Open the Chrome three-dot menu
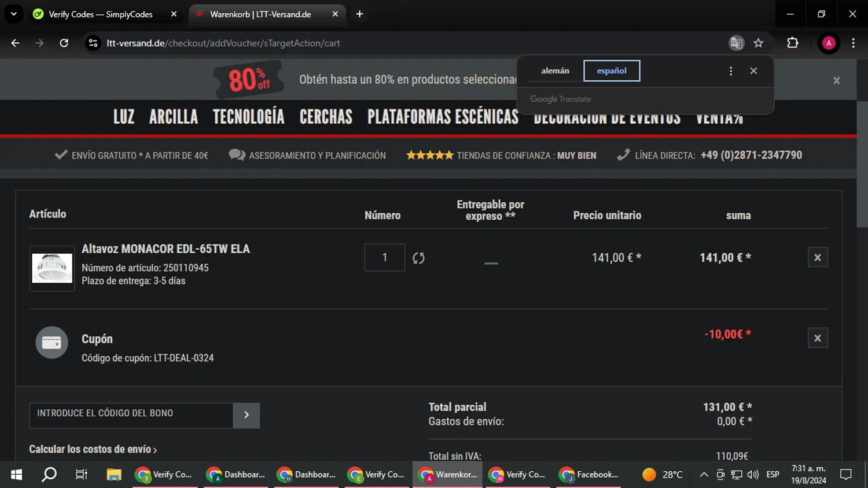The image size is (868, 488). tap(853, 43)
